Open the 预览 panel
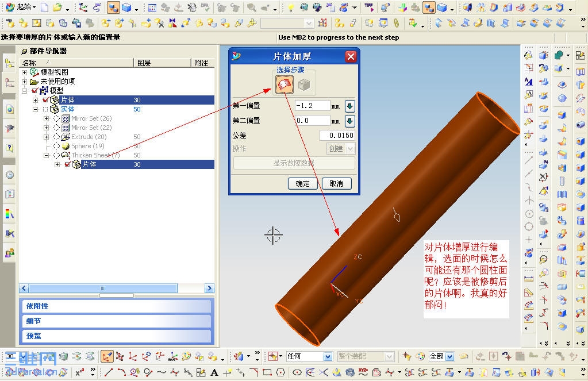Image resolution: width=588 pixels, height=381 pixels. pos(117,336)
